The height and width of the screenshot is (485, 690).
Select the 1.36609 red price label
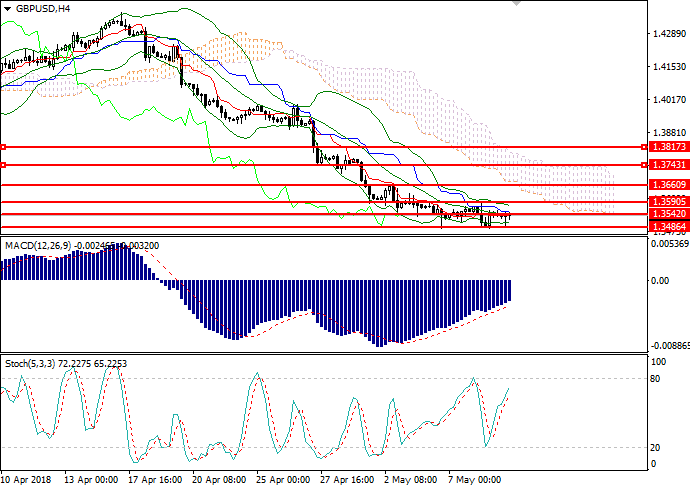(666, 185)
